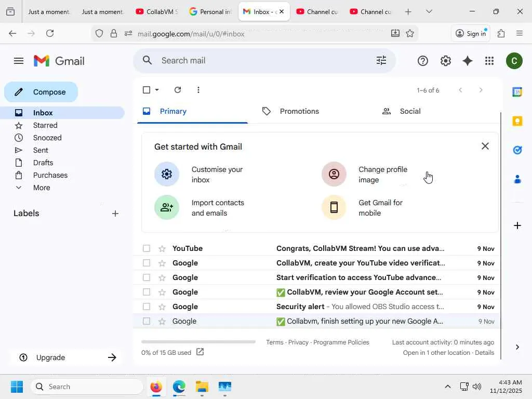Select checkbox for Security alert email
The width and height of the screenshot is (532, 399).
coord(147,307)
